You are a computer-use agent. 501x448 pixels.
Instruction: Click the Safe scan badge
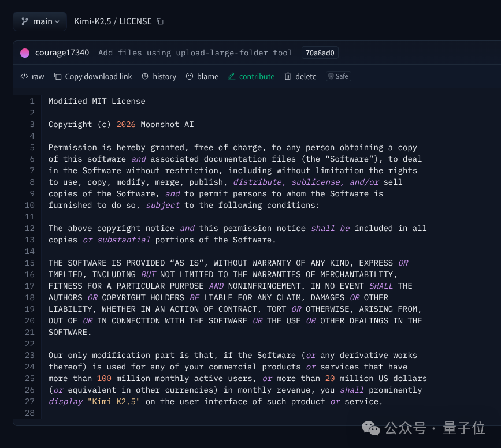pos(338,76)
